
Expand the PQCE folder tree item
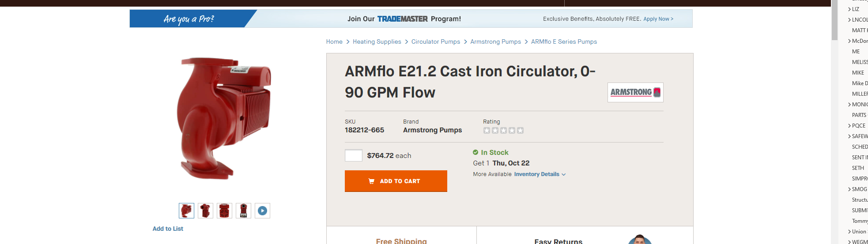[x=849, y=126]
